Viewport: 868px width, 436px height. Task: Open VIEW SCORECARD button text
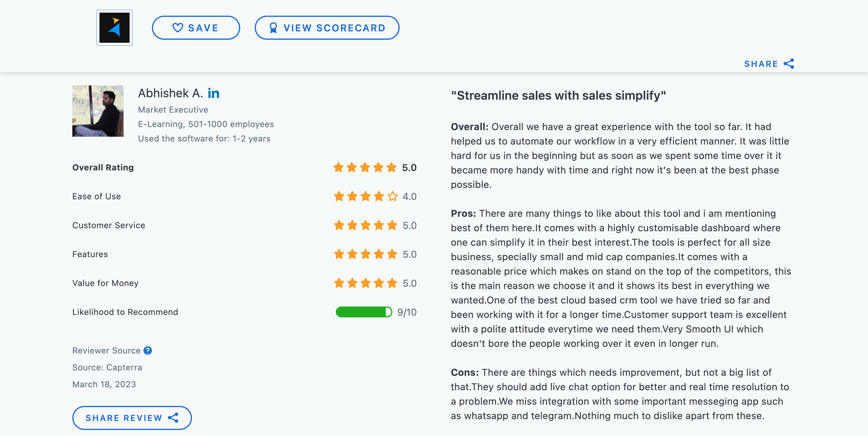[334, 28]
